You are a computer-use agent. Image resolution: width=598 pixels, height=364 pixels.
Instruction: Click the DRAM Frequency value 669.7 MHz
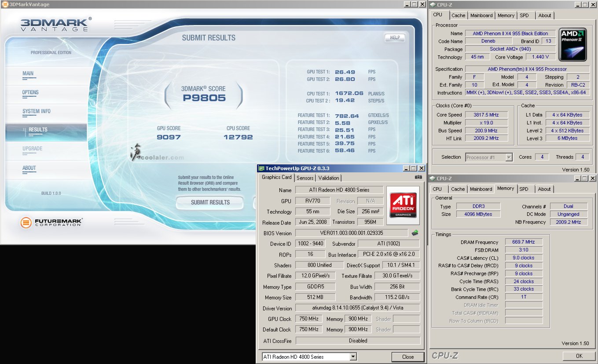pos(524,242)
